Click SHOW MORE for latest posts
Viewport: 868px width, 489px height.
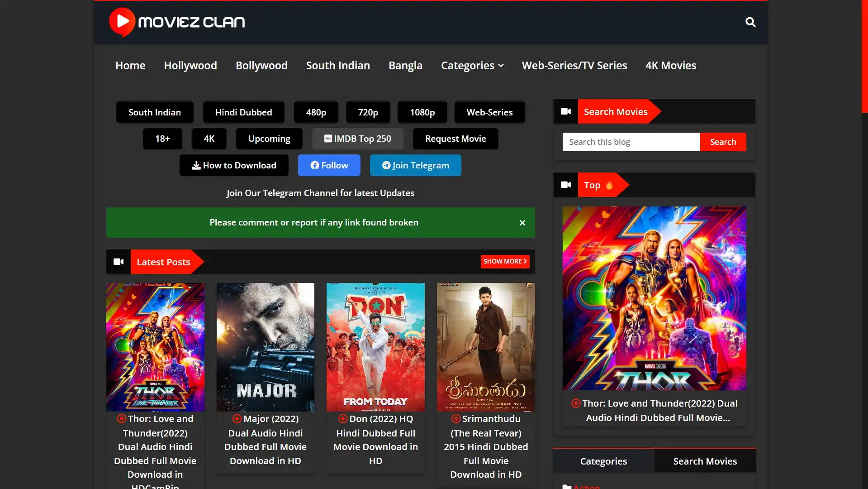pos(505,261)
